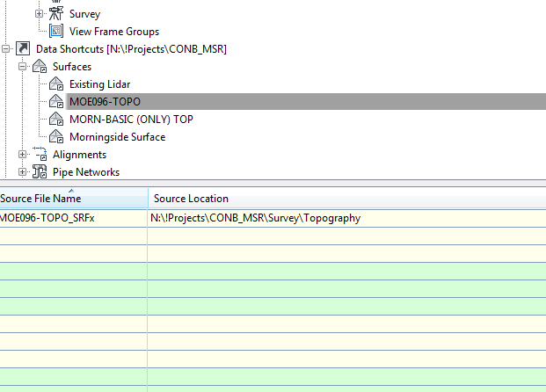This screenshot has height=392, width=546.
Task: Select Morningside Surface shortcut
Action: pos(117,137)
